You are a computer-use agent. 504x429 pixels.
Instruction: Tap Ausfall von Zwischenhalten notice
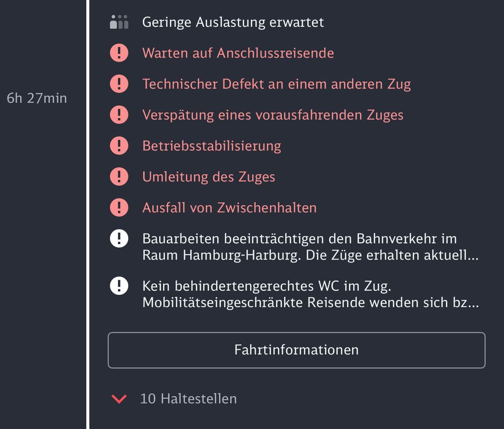229,207
